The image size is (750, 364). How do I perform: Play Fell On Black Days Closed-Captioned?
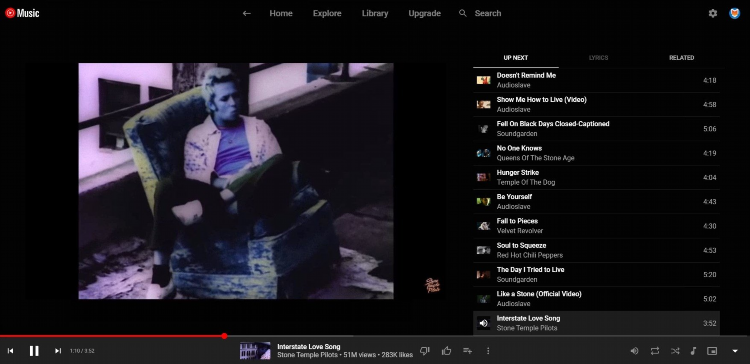(x=596, y=129)
